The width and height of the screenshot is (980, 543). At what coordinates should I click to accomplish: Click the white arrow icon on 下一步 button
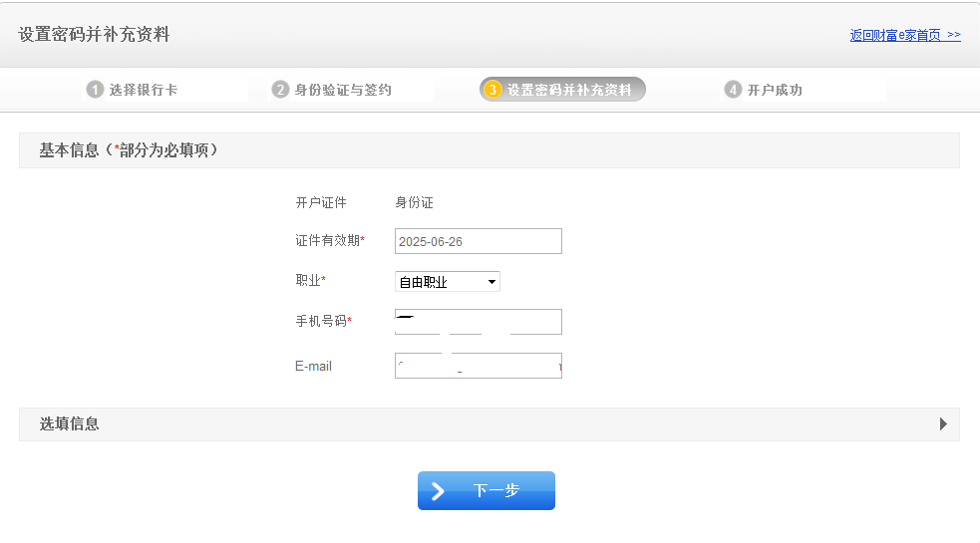[x=439, y=491]
